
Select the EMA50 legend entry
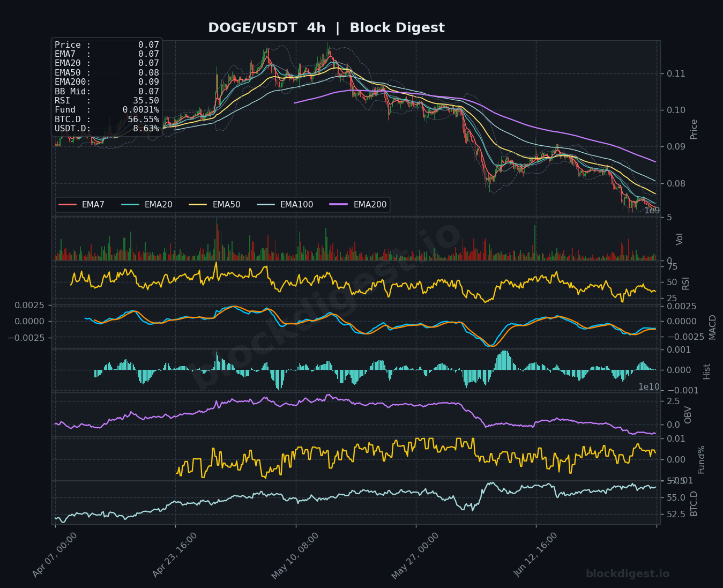coord(215,205)
